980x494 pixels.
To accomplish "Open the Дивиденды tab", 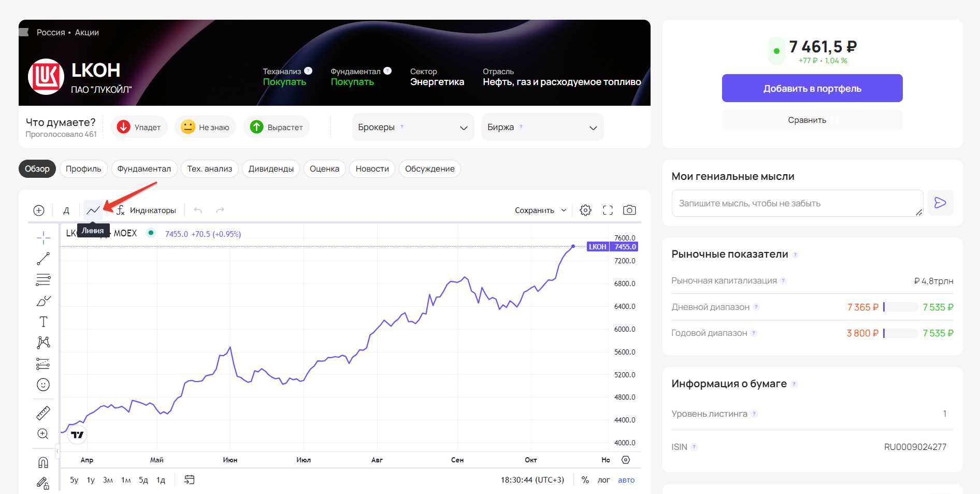I will tap(271, 169).
